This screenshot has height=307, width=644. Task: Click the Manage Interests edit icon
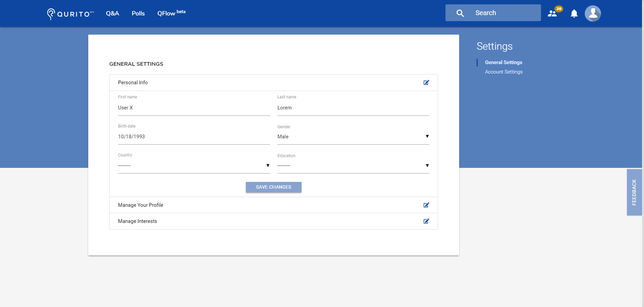(426, 221)
